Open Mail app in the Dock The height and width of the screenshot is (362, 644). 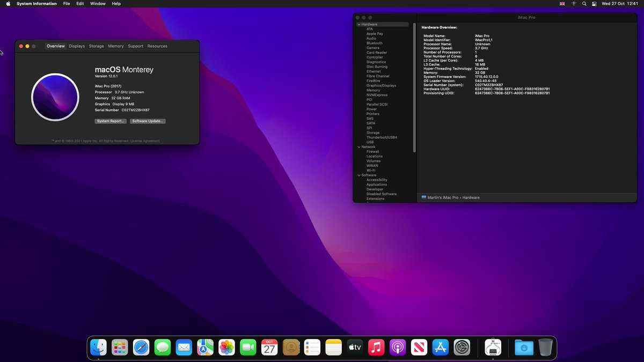[x=184, y=348]
